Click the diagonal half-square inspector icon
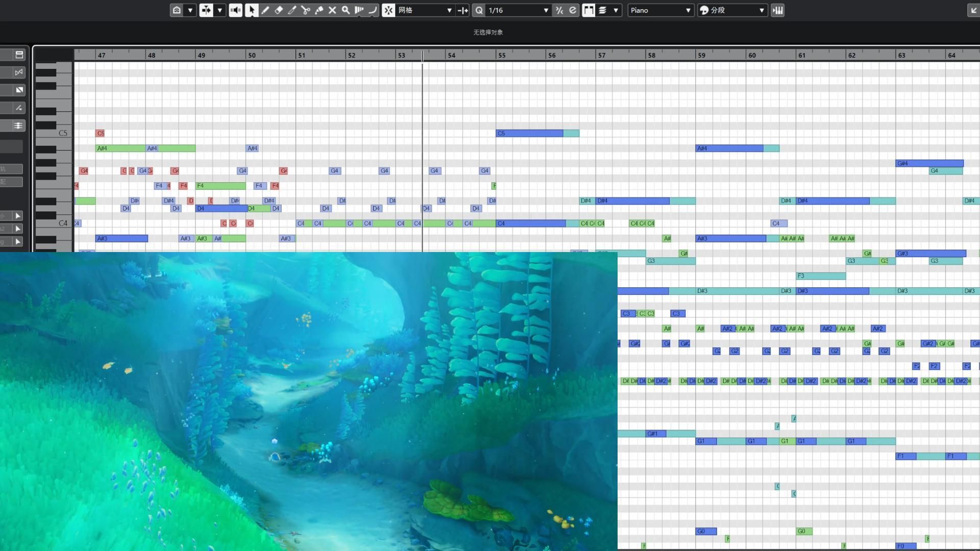The image size is (980, 551). [x=19, y=90]
